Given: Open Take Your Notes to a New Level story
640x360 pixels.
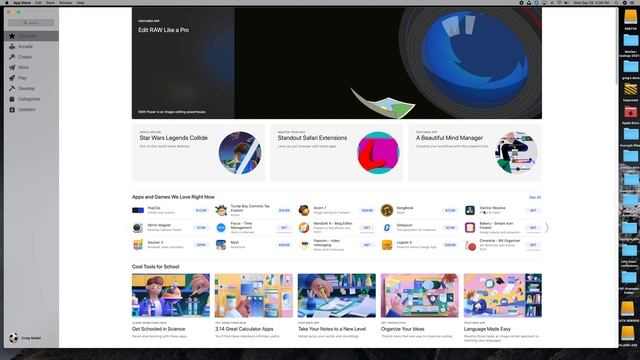Looking at the screenshot, I should tap(337, 306).
